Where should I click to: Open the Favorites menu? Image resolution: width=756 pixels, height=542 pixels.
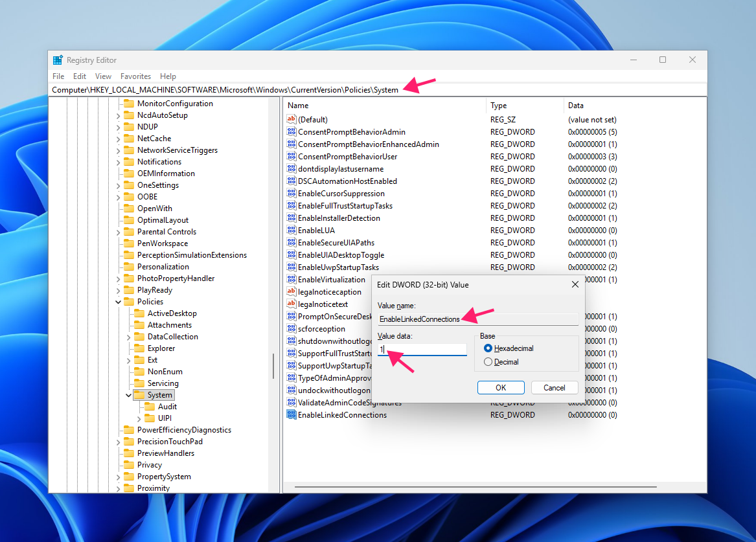pyautogui.click(x=135, y=76)
